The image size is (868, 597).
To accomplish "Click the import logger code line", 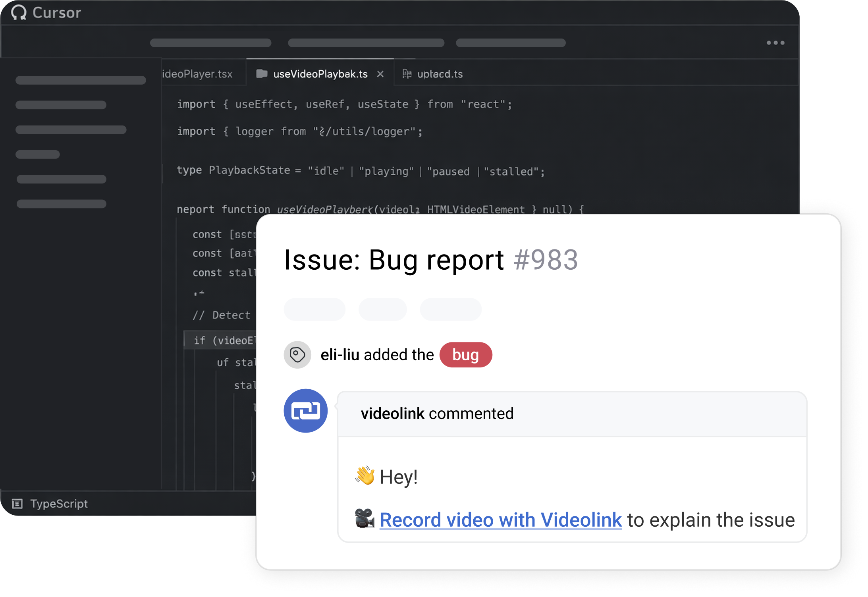I will pos(299,131).
